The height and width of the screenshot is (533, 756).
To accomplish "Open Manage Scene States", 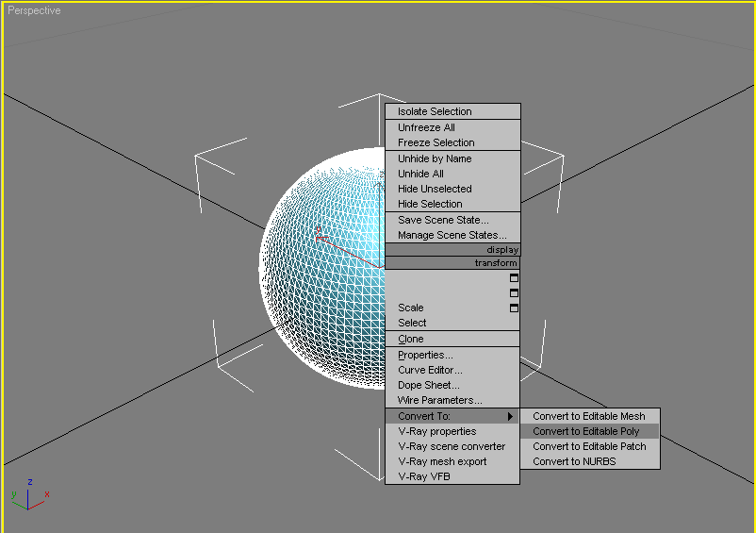I will pos(452,235).
